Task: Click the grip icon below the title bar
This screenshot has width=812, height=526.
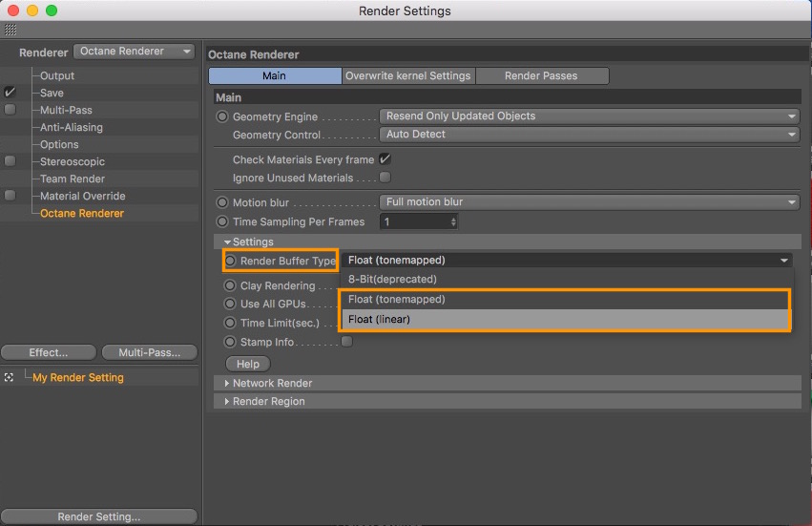Action: 10,31
